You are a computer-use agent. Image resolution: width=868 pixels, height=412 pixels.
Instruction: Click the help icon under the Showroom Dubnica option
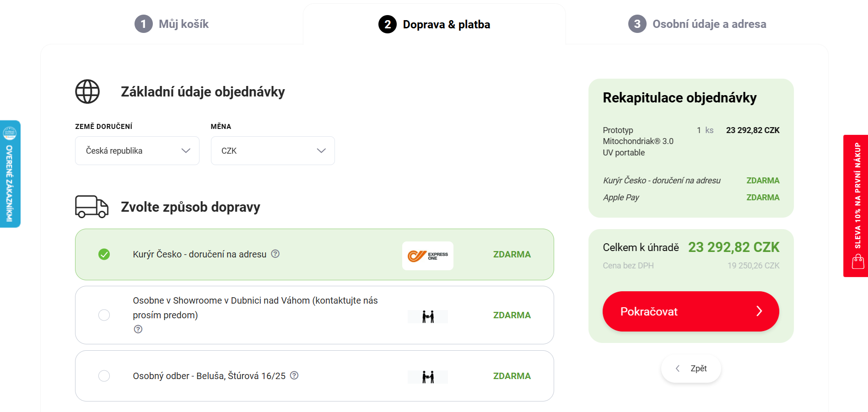[138, 329]
